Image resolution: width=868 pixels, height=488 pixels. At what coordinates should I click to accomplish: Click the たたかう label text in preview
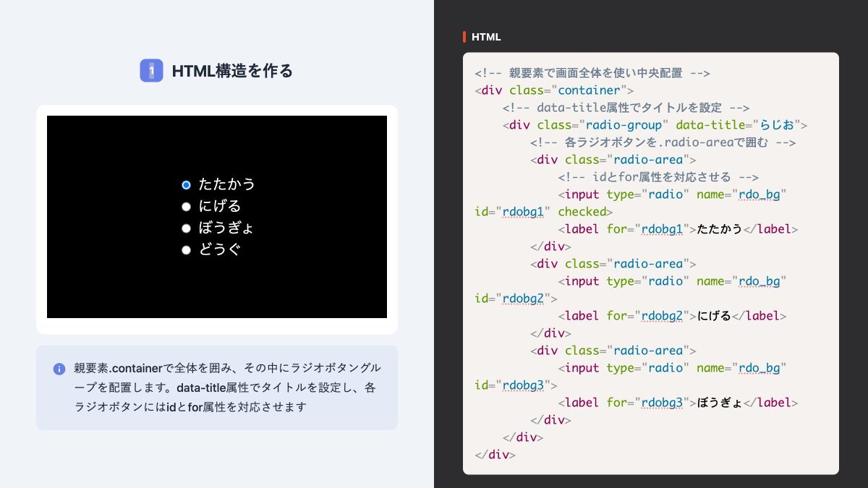point(226,184)
